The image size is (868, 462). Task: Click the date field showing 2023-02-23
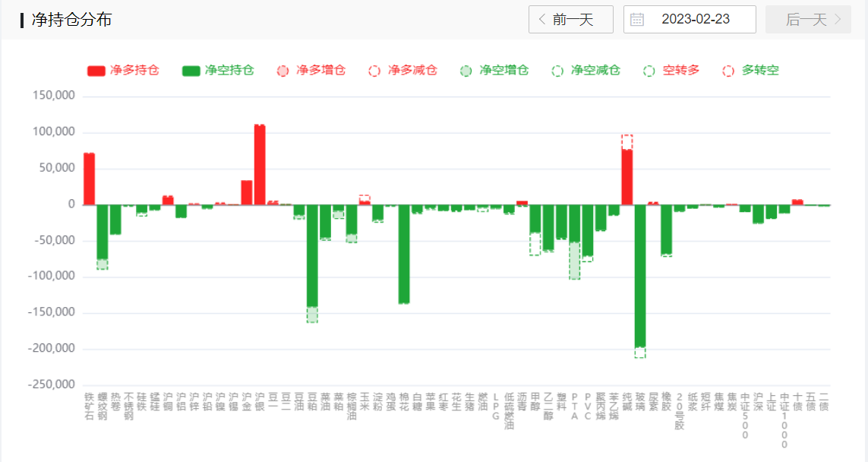tap(695, 19)
